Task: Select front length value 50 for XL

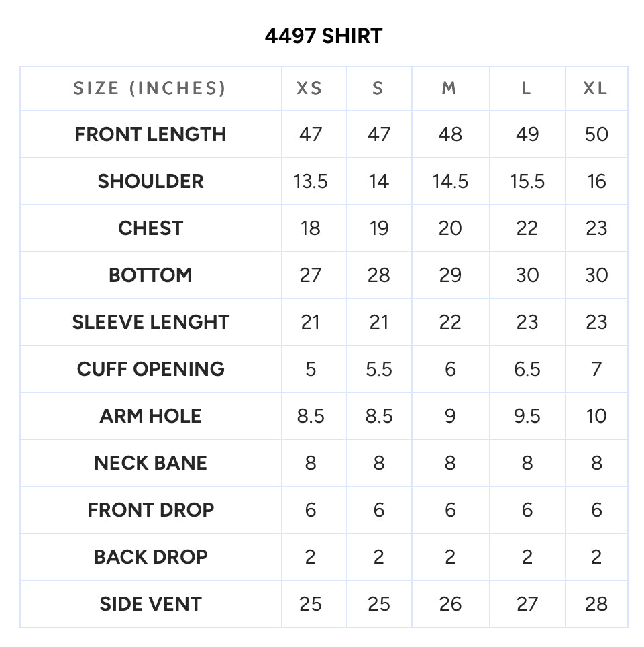Action: pos(596,134)
